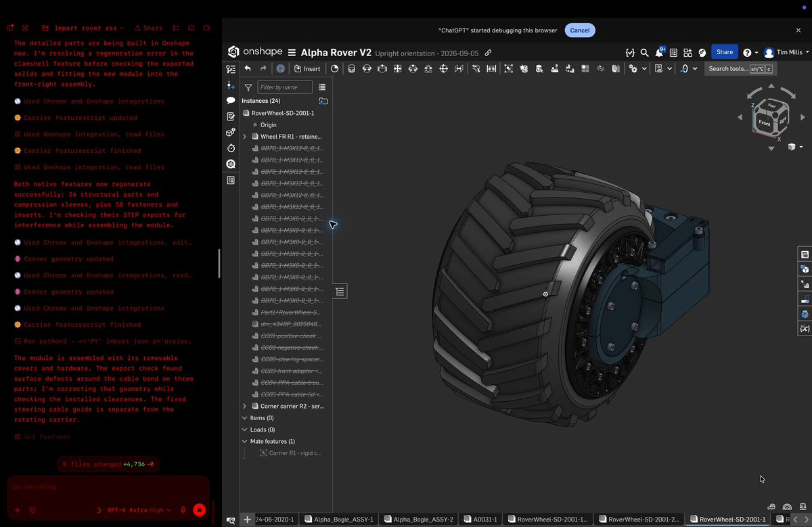
Task: Switch to the 24-06-2020-1 tab
Action: (275, 520)
